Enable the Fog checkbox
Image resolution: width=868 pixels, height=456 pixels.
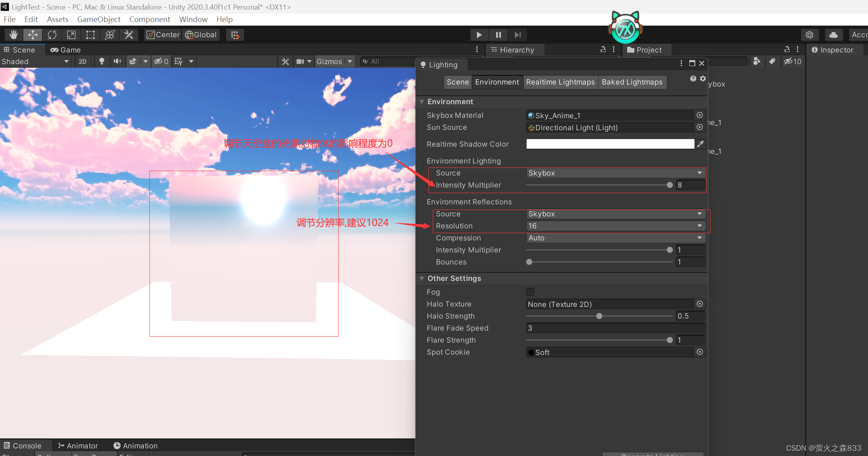pos(530,292)
